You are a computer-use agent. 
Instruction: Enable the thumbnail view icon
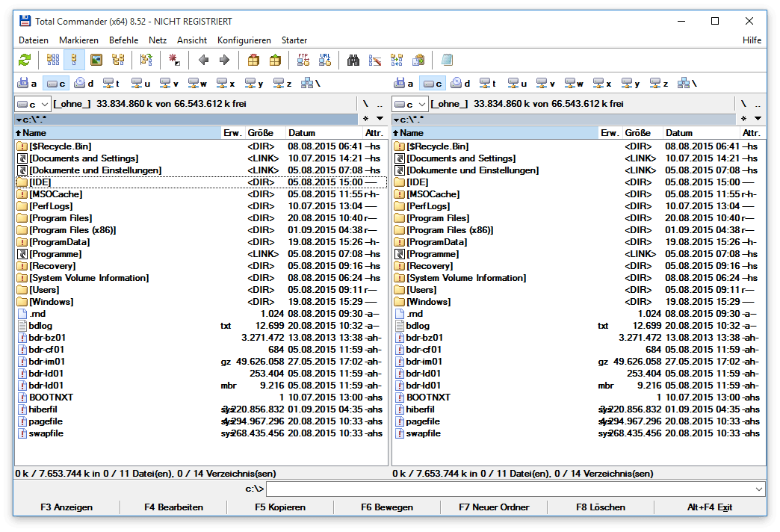(96, 61)
